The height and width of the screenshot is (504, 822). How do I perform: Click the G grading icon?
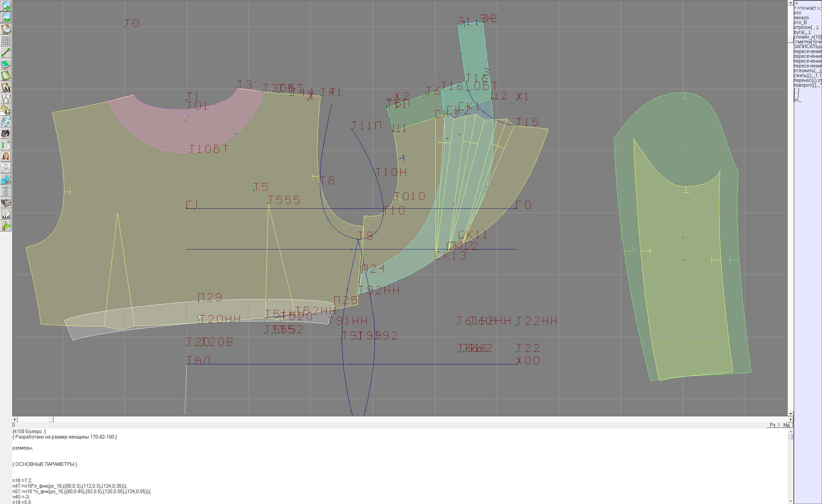pos(6,110)
